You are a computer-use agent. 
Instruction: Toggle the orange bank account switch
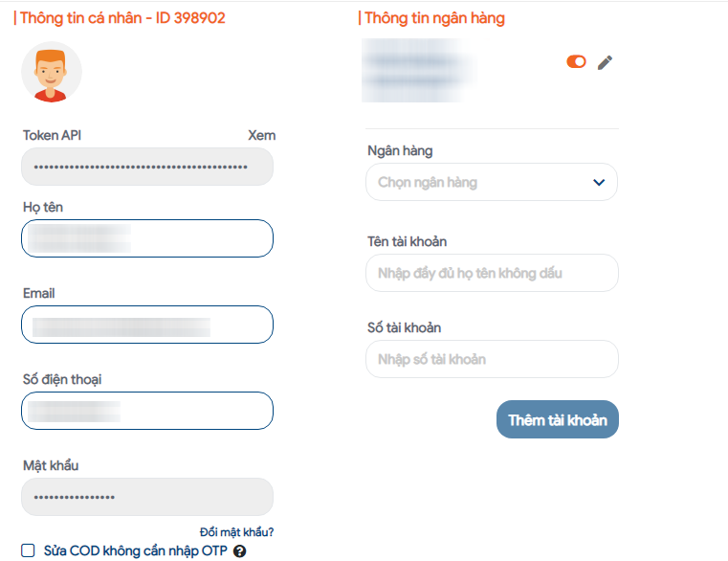tap(576, 62)
